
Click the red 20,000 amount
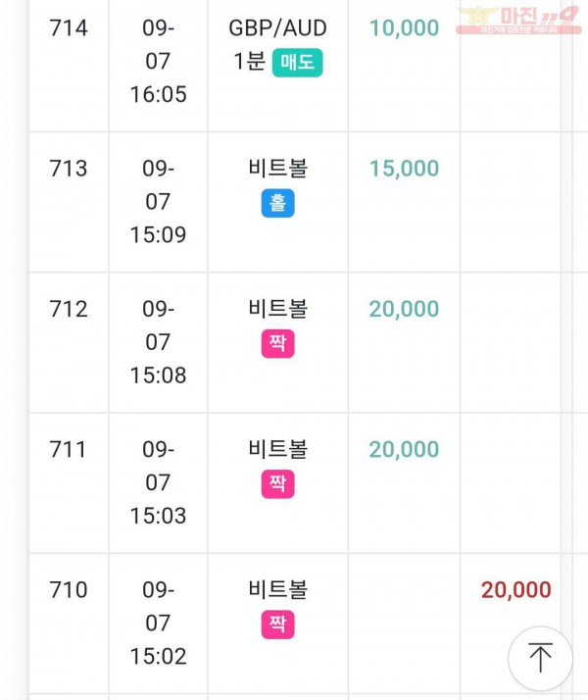pyautogui.click(x=516, y=590)
